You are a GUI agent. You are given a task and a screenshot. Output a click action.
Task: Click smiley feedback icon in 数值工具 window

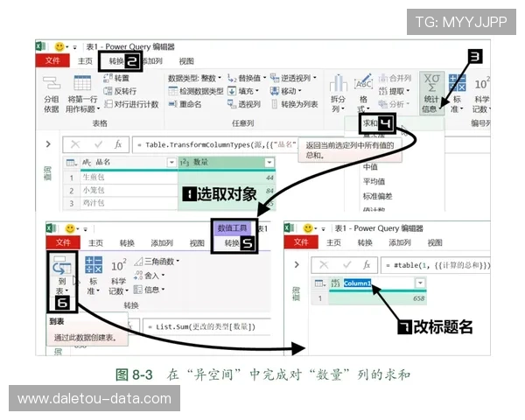tap(70, 228)
